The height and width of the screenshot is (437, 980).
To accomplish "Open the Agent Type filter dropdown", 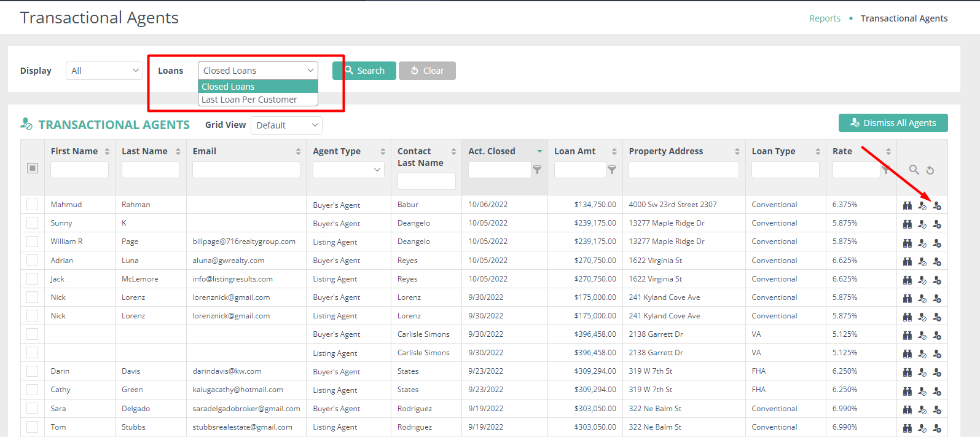I will coord(348,170).
